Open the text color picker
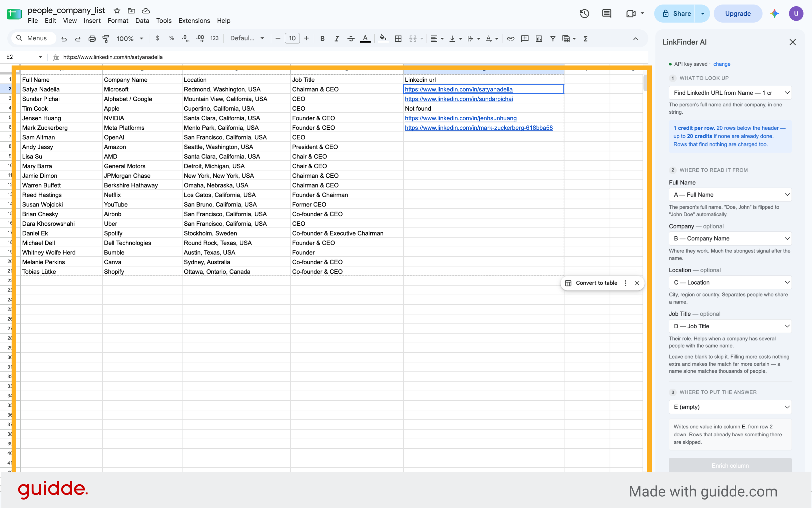 [365, 38]
